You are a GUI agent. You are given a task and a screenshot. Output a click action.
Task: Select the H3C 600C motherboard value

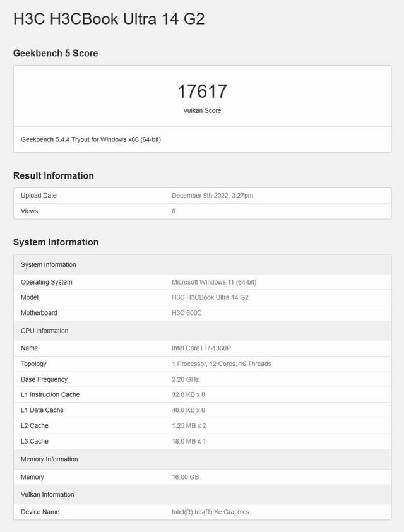coord(187,313)
